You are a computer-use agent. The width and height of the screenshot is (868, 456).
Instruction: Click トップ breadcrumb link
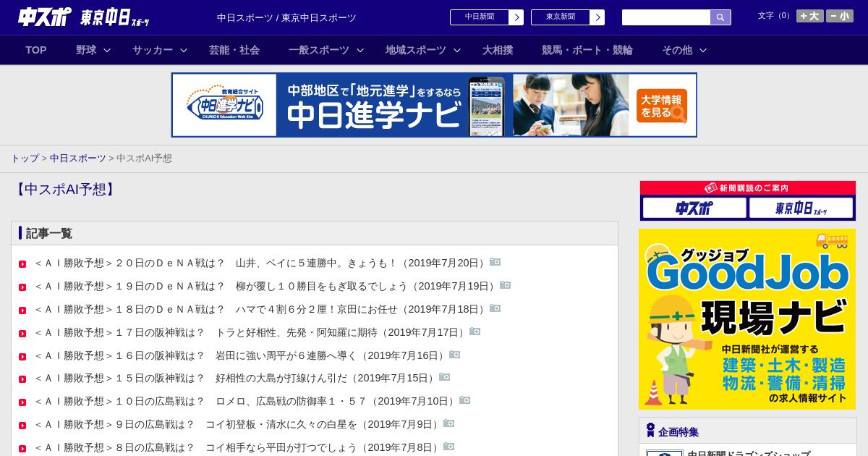[25, 158]
